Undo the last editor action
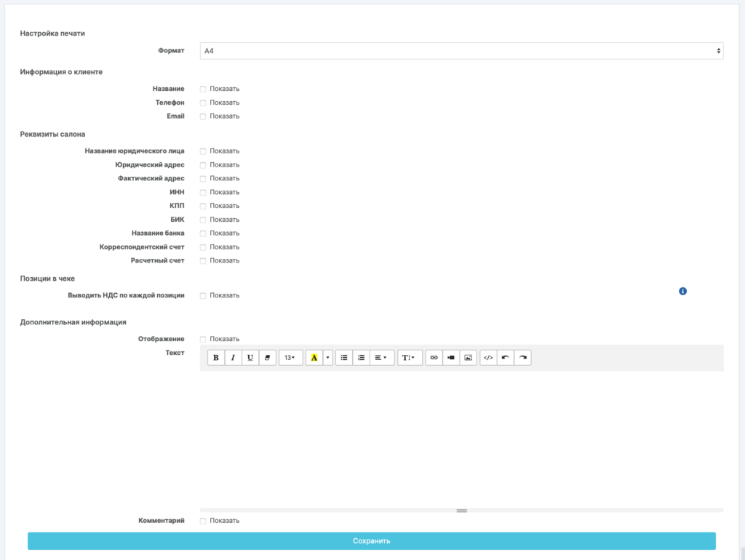Viewport: 745px width, 560px height. point(506,358)
